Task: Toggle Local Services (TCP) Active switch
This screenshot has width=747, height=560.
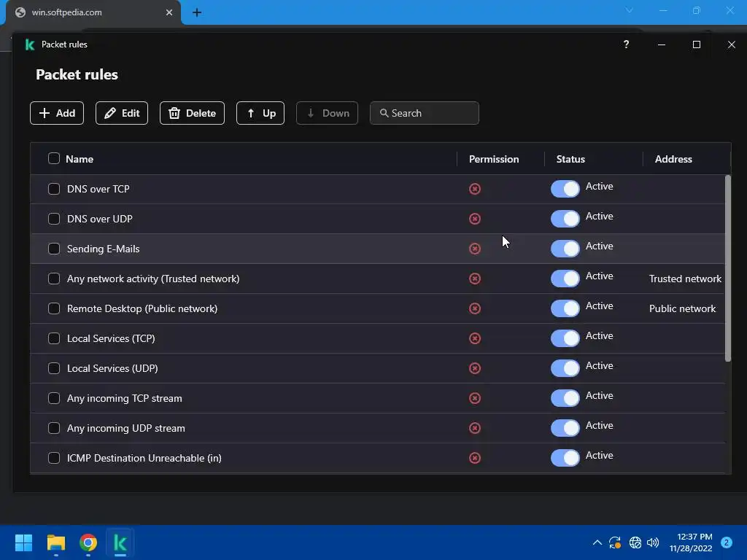Action: click(565, 338)
